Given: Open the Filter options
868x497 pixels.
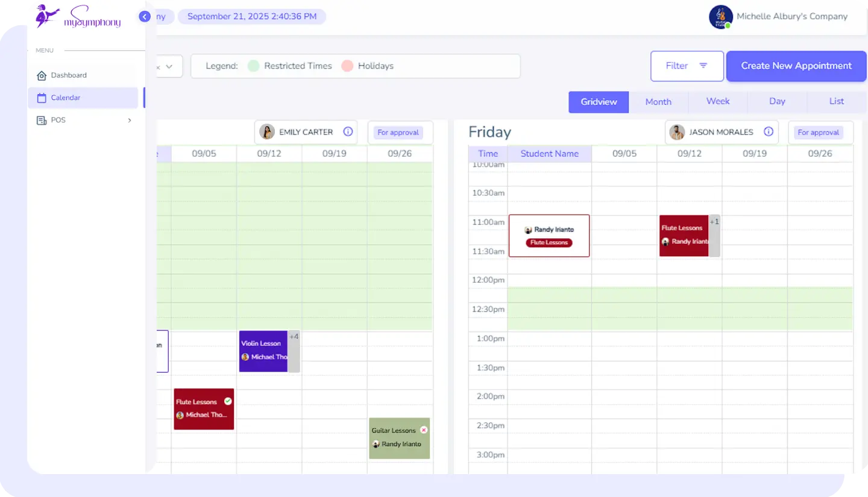Looking at the screenshot, I should pos(687,66).
